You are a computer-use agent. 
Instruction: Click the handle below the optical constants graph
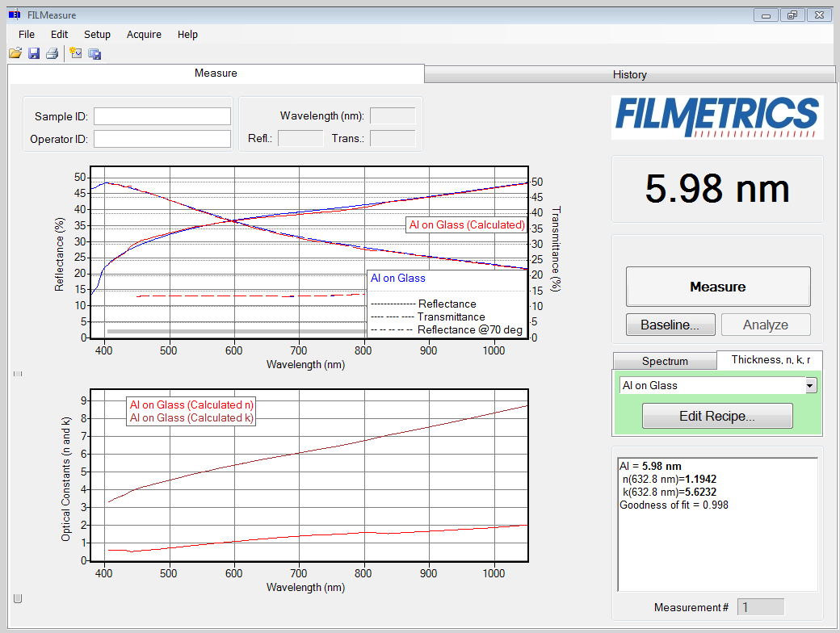(x=18, y=598)
